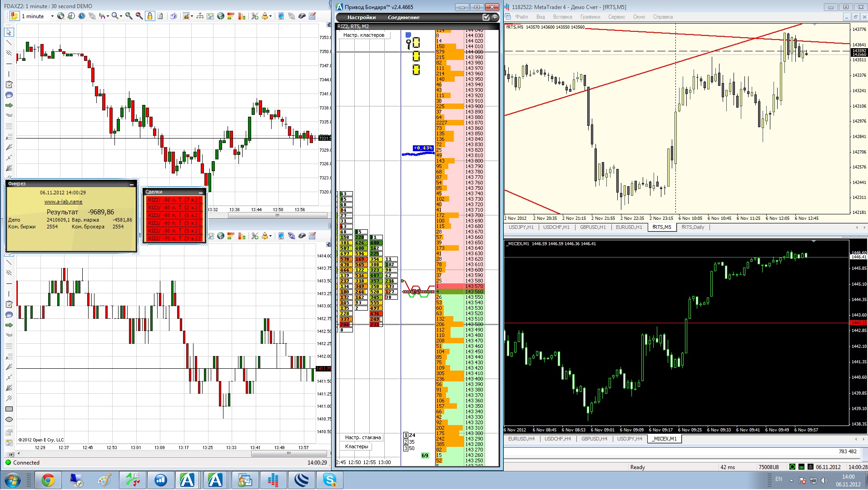The width and height of the screenshot is (868, 490).
Task: Expand the indicator chart icon dropdown arrow
Action: click(192, 16)
